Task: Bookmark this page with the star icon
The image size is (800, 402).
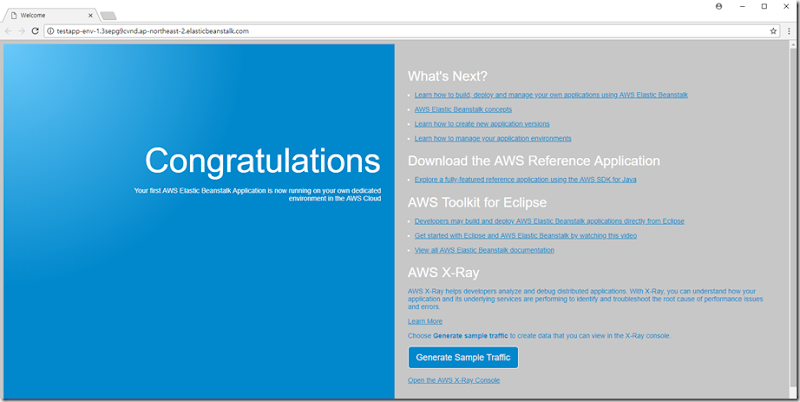Action: click(773, 31)
